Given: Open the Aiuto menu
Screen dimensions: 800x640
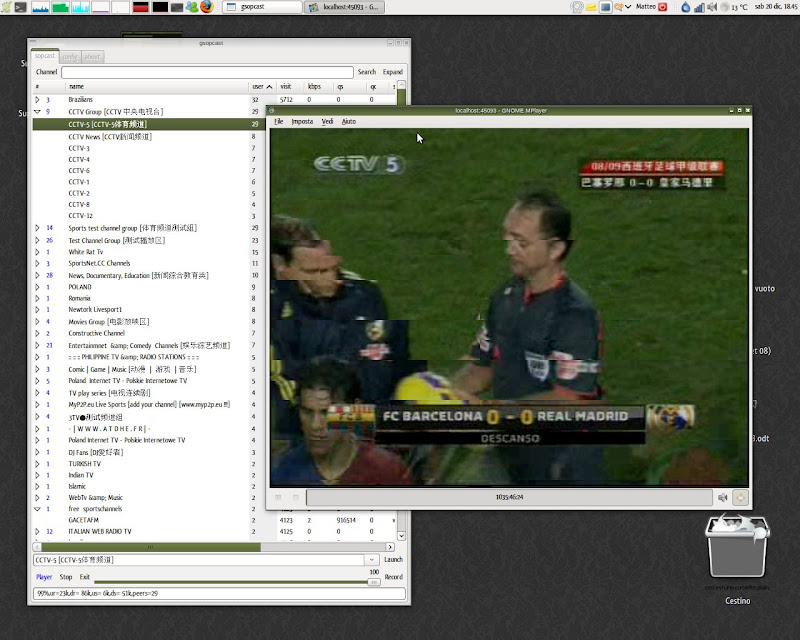Looking at the screenshot, I should coord(348,121).
